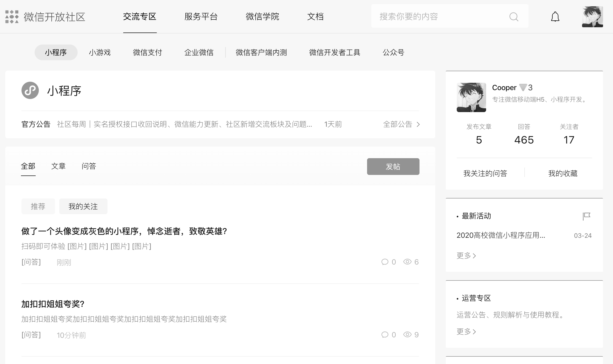The width and height of the screenshot is (613, 364).
Task: Open the user avatar in top-right header
Action: [x=592, y=17]
